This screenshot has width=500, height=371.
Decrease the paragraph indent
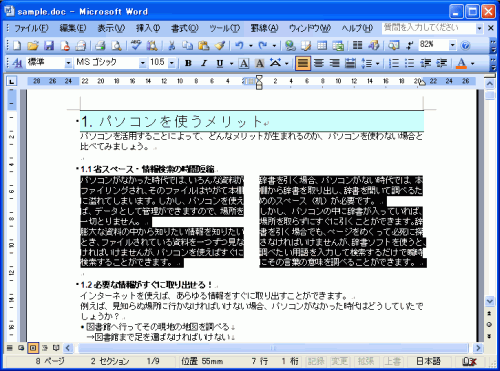click(426, 63)
